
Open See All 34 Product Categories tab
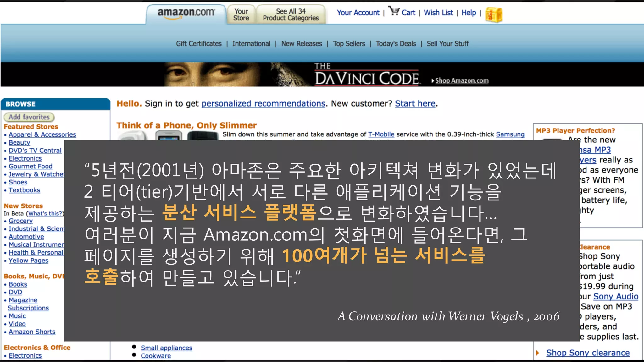(x=291, y=14)
